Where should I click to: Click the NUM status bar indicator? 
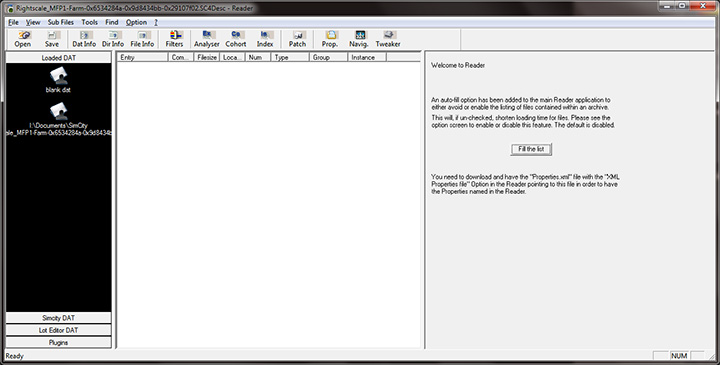point(679,356)
